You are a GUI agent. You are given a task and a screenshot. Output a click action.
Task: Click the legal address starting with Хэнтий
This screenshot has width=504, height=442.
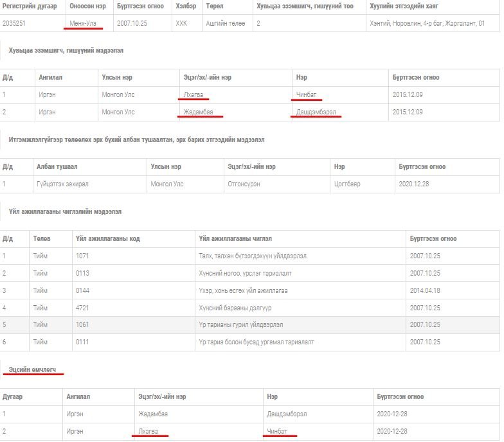tap(427, 23)
